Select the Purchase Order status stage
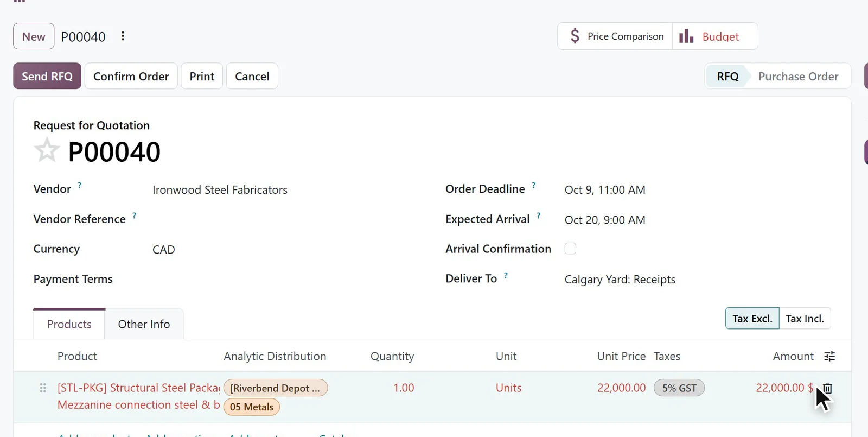The height and width of the screenshot is (437, 868). [798, 77]
